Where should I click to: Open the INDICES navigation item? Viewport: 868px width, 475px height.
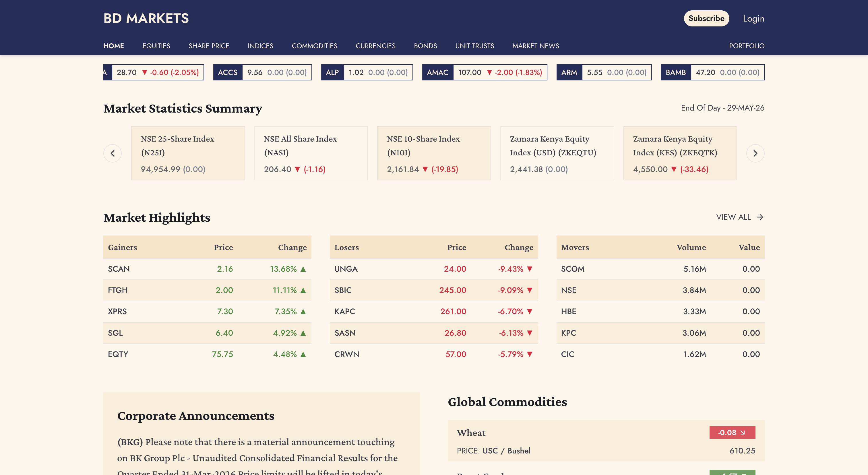point(260,46)
